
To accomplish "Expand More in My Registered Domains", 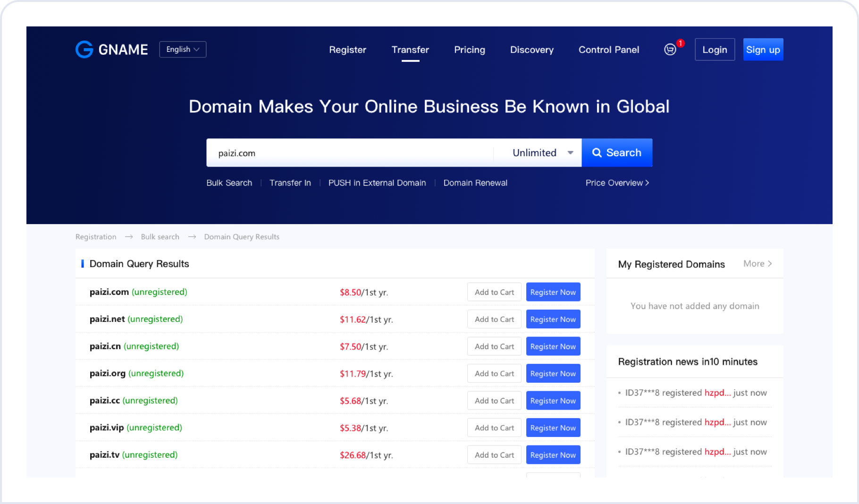I will (x=757, y=264).
